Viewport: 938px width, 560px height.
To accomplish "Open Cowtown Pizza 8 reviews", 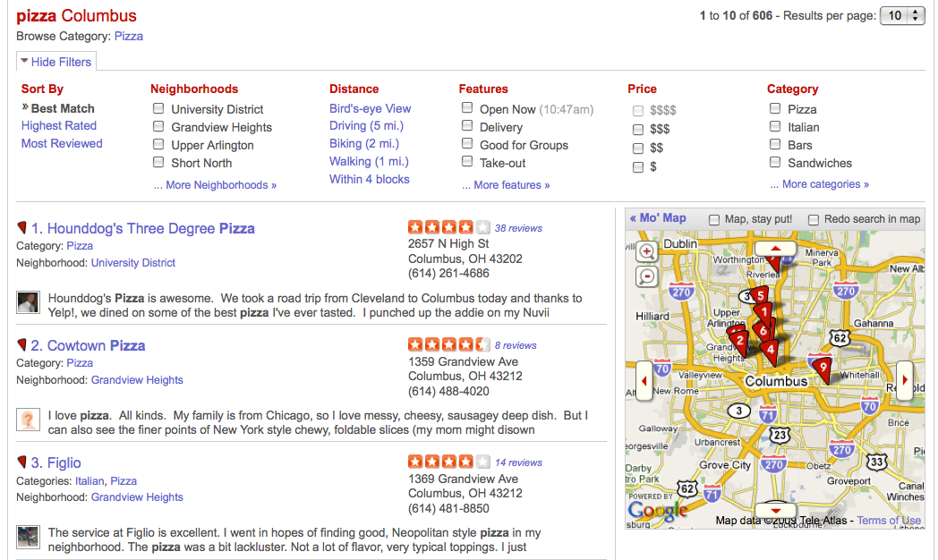I will tap(515, 345).
